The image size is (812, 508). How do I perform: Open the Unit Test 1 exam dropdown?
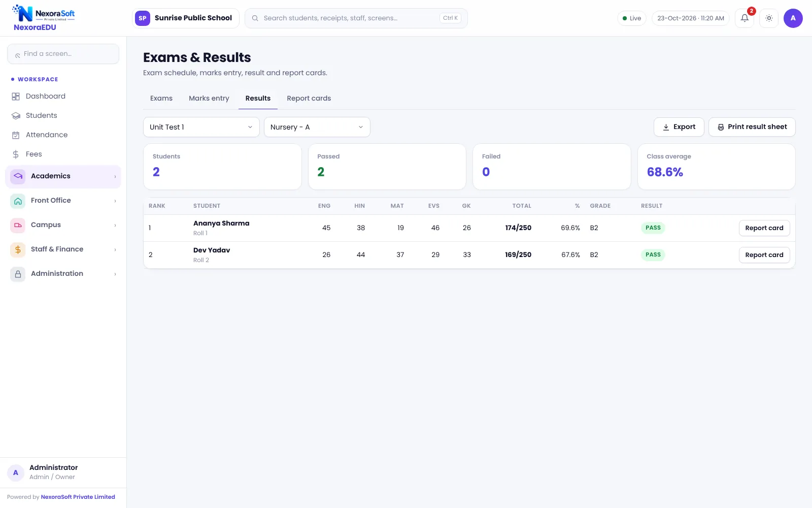pos(201,127)
